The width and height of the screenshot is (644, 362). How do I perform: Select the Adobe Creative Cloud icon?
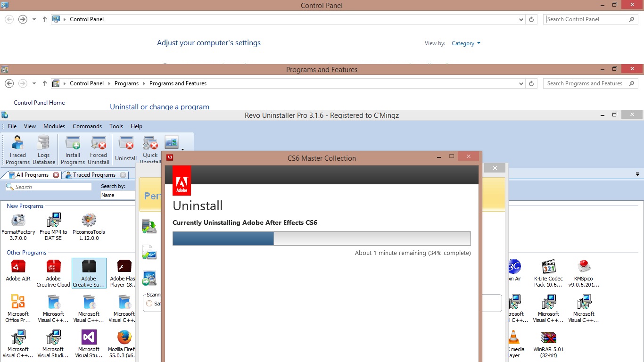point(53,272)
